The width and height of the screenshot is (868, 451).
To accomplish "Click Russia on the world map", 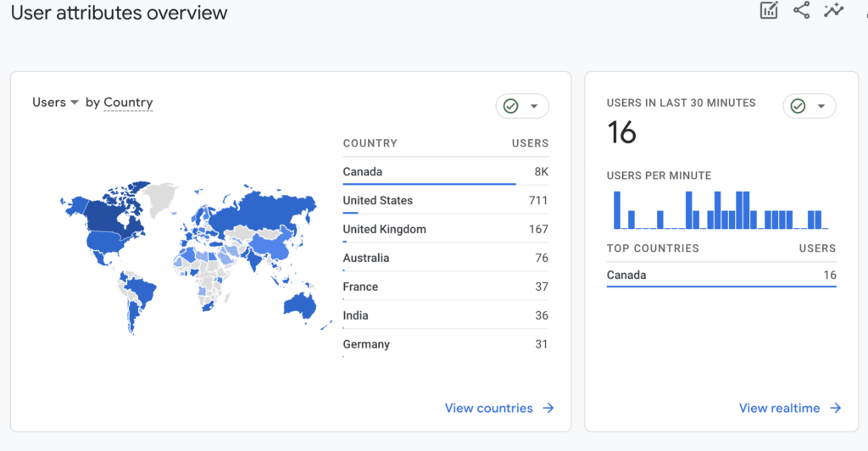I will click(260, 212).
